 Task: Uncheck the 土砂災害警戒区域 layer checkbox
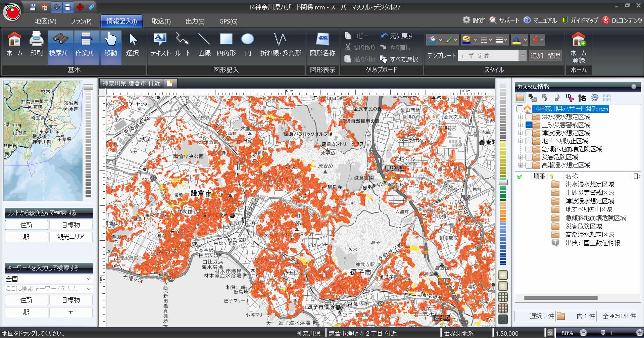pyautogui.click(x=529, y=125)
